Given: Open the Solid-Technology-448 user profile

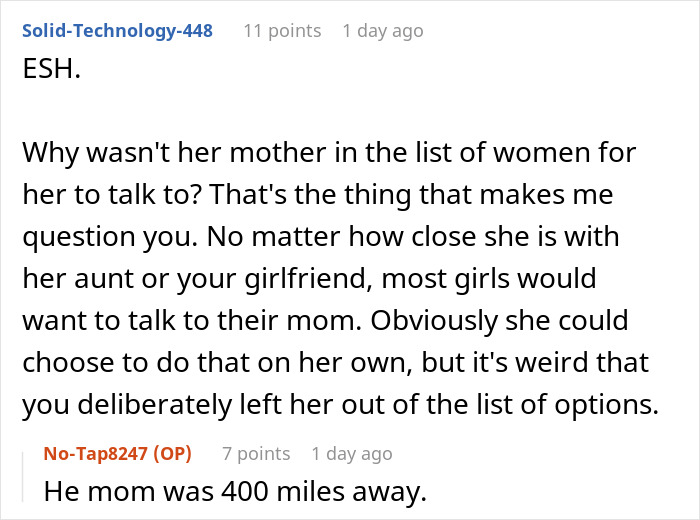Looking at the screenshot, I should 116,30.
